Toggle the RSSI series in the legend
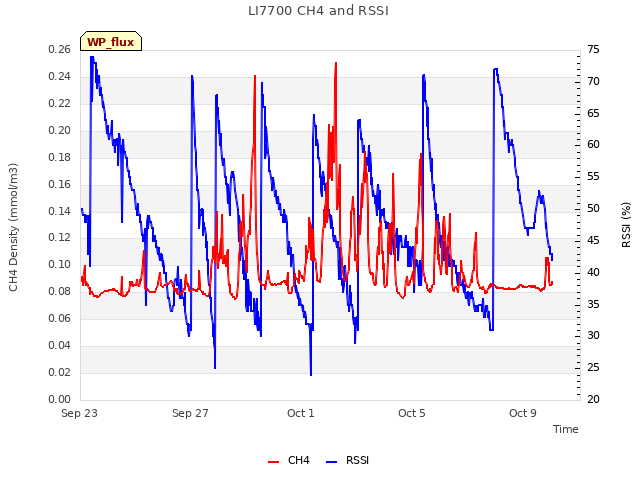Image resolution: width=640 pixels, height=480 pixels. (347, 460)
